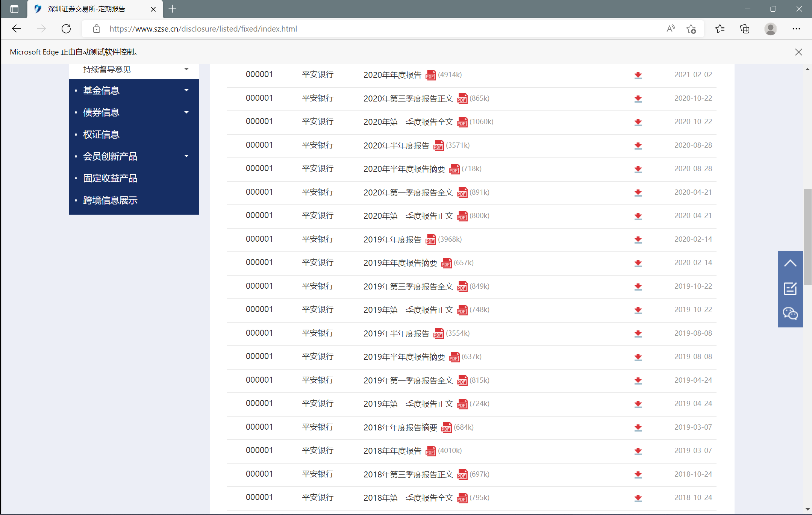Open Favorites list icon in toolbar
The height and width of the screenshot is (515, 812).
tap(720, 29)
